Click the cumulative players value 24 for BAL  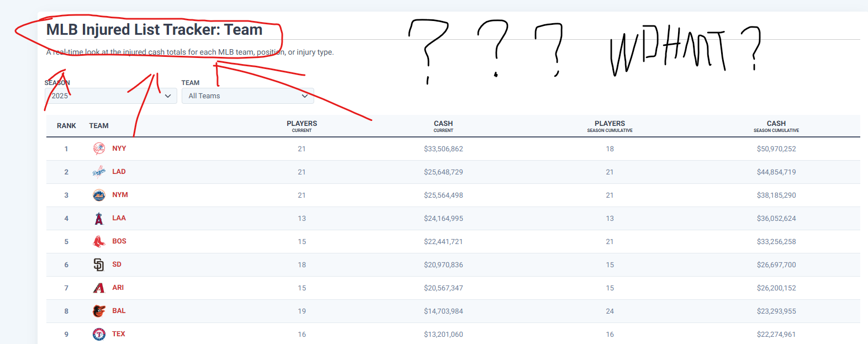pyautogui.click(x=610, y=311)
